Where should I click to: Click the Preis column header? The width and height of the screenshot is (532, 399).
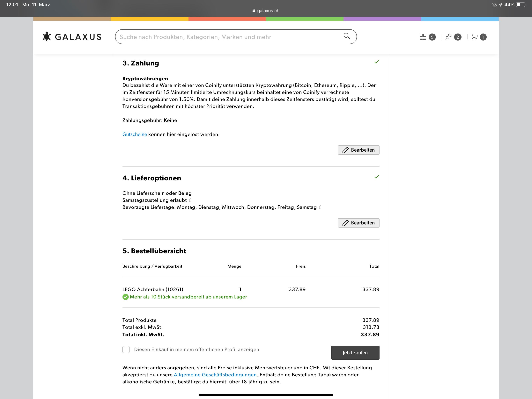tap(301, 266)
